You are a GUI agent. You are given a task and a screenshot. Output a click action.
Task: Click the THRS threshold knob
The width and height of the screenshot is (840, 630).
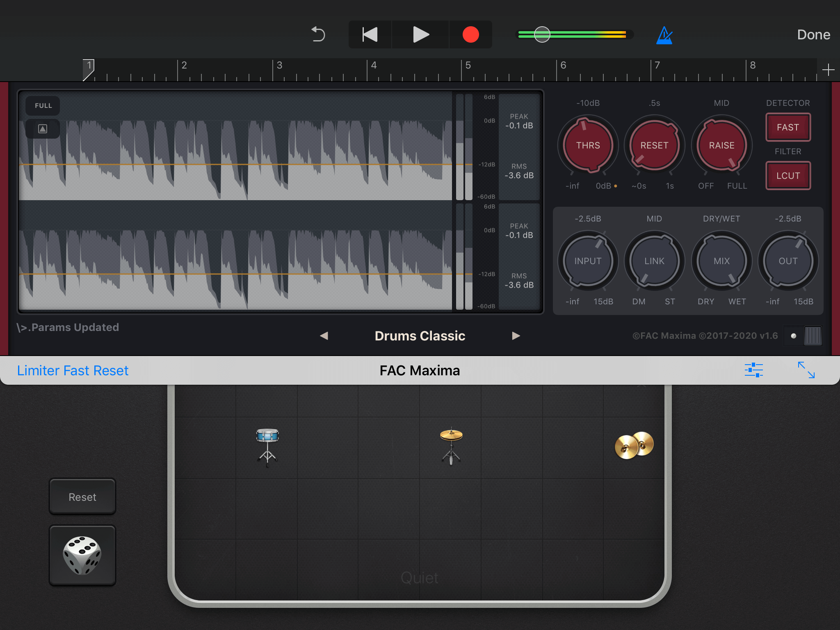coord(588,145)
